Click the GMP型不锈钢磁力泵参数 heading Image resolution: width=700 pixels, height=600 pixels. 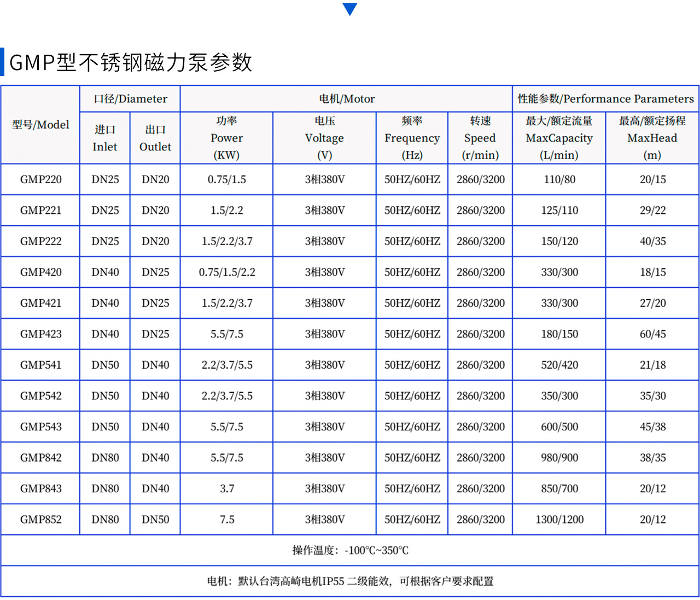pos(131,62)
